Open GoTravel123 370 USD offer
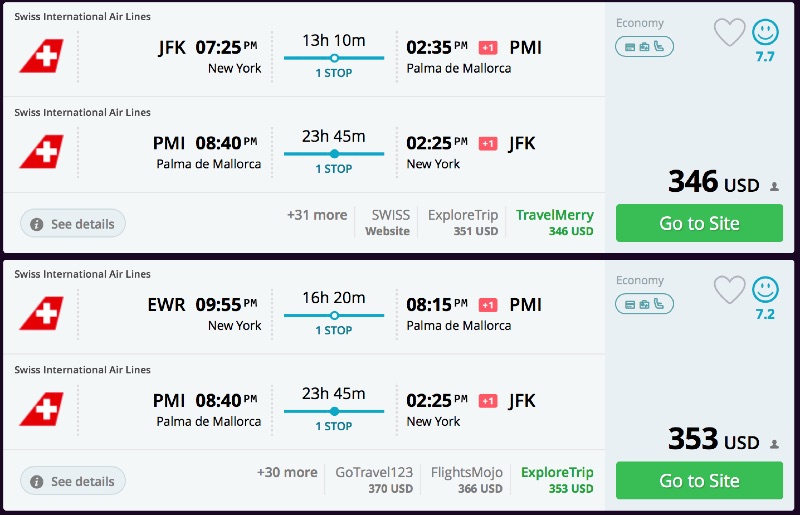Image resolution: width=800 pixels, height=515 pixels. [374, 479]
